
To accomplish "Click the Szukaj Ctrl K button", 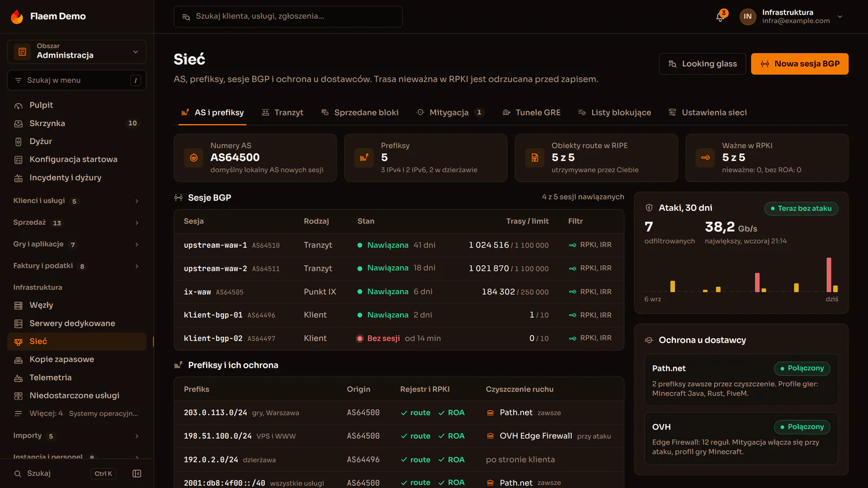I will pyautogui.click(x=65, y=473).
